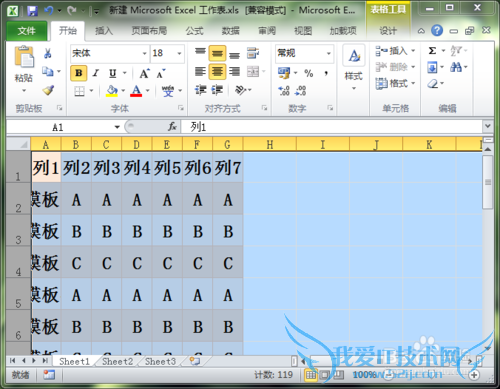Click the Increase Font Size icon
Screen dimensions: 500x389
pyautogui.click(x=144, y=73)
